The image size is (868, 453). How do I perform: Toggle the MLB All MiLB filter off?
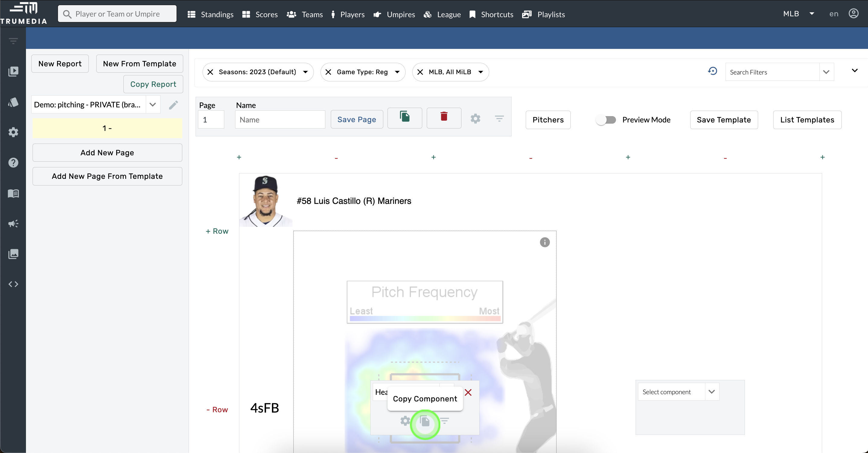click(x=421, y=72)
